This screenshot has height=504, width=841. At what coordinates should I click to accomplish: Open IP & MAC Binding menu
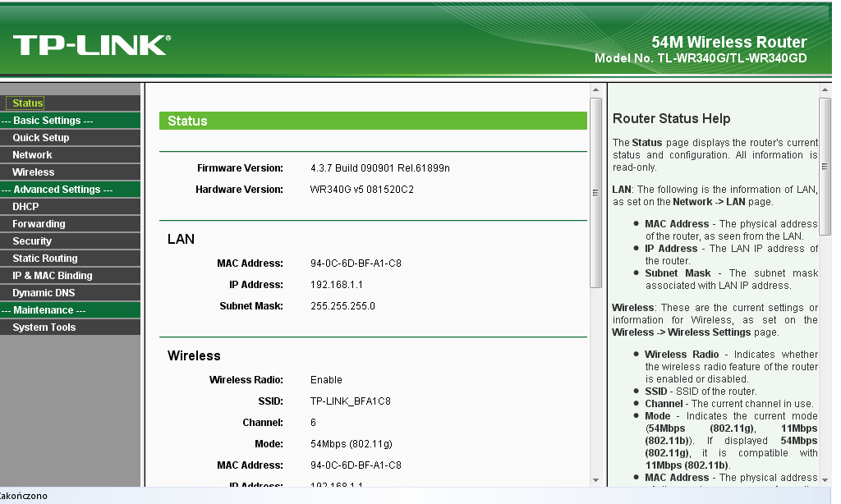(x=53, y=276)
